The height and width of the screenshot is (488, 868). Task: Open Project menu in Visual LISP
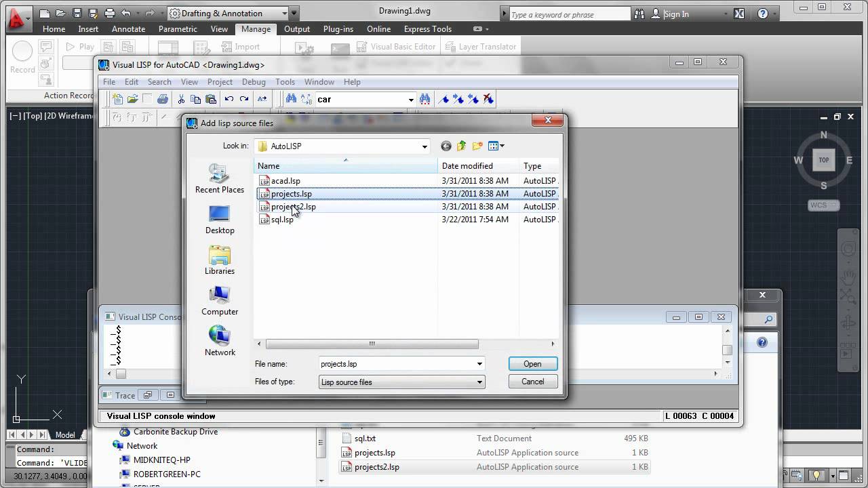pyautogui.click(x=220, y=82)
